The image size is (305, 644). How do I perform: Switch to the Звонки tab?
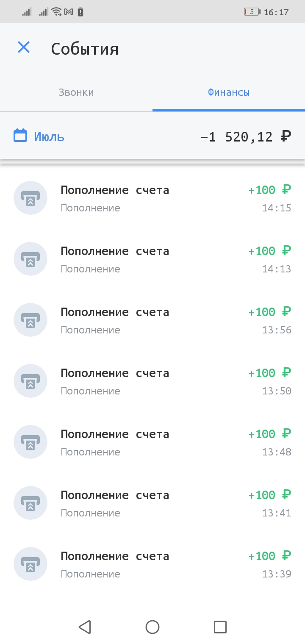76,92
